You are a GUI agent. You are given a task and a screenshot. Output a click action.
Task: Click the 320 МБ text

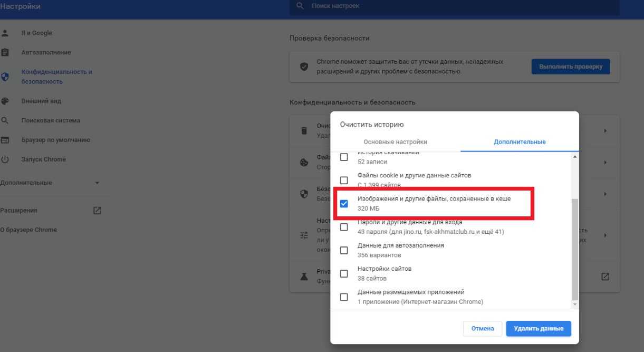click(x=368, y=208)
